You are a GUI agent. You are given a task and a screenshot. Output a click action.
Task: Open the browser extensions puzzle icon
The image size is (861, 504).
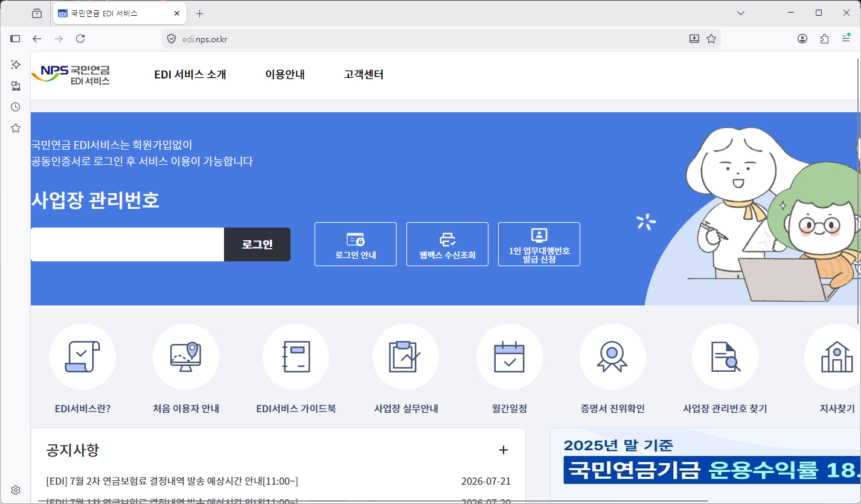click(x=824, y=39)
